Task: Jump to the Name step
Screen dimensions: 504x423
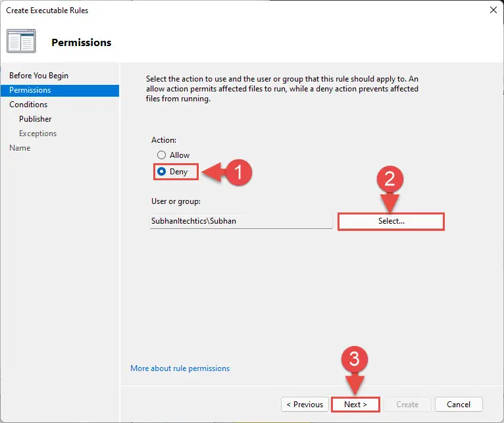Action: click(20, 148)
